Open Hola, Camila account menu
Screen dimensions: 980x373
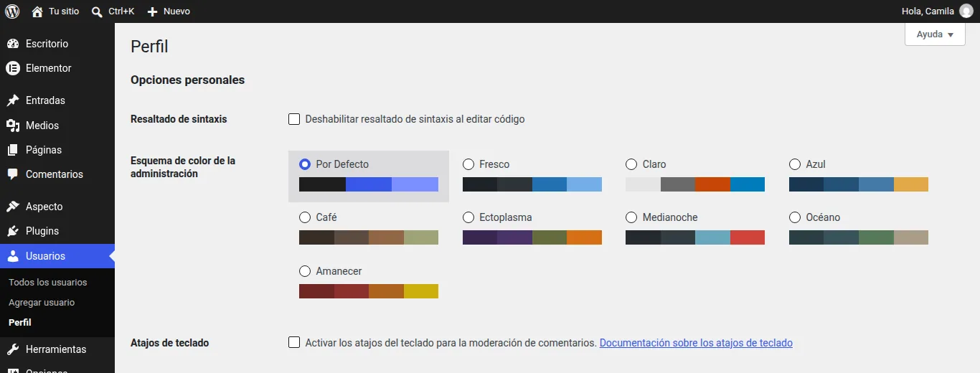937,11
